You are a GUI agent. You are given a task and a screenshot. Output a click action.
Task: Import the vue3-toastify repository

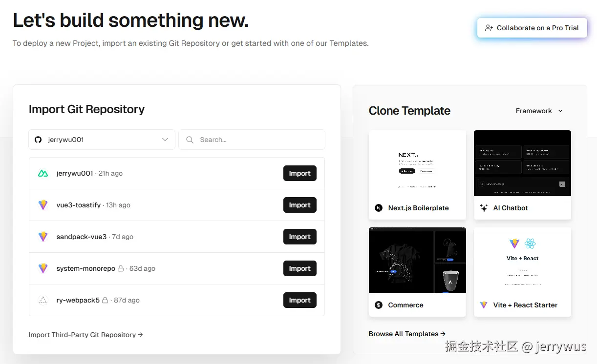tap(300, 205)
